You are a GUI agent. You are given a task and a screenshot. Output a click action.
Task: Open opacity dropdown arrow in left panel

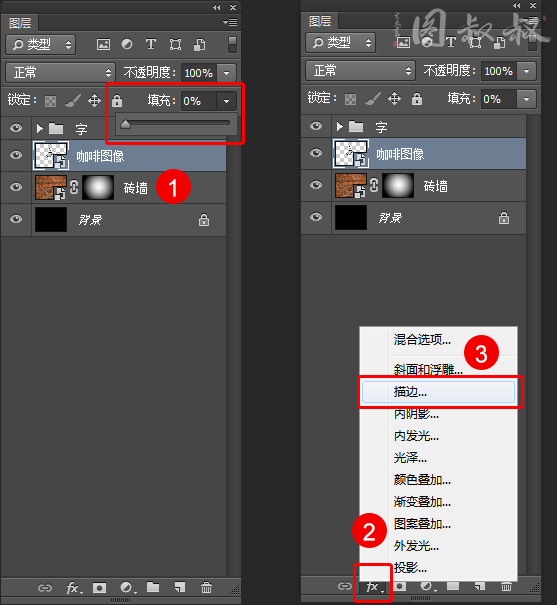tap(226, 73)
